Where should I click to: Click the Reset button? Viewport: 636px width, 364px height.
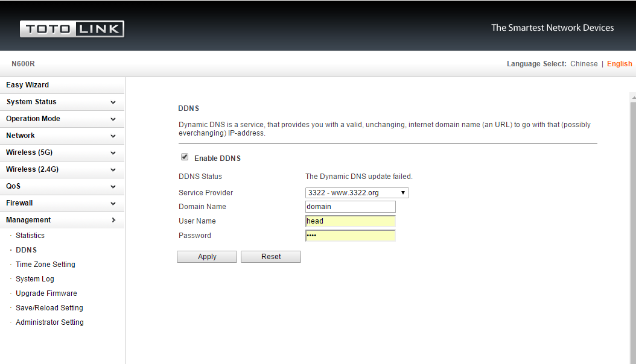(x=271, y=257)
